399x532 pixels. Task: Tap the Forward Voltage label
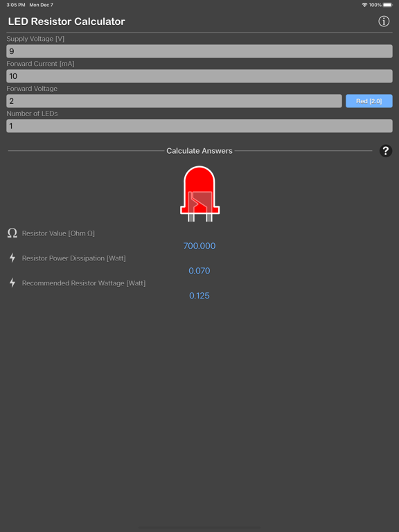click(32, 89)
